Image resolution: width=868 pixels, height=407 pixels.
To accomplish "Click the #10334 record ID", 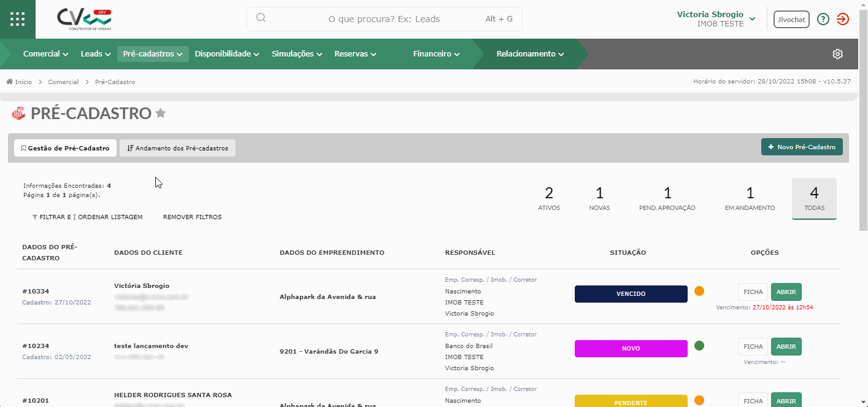I will pos(36,291).
